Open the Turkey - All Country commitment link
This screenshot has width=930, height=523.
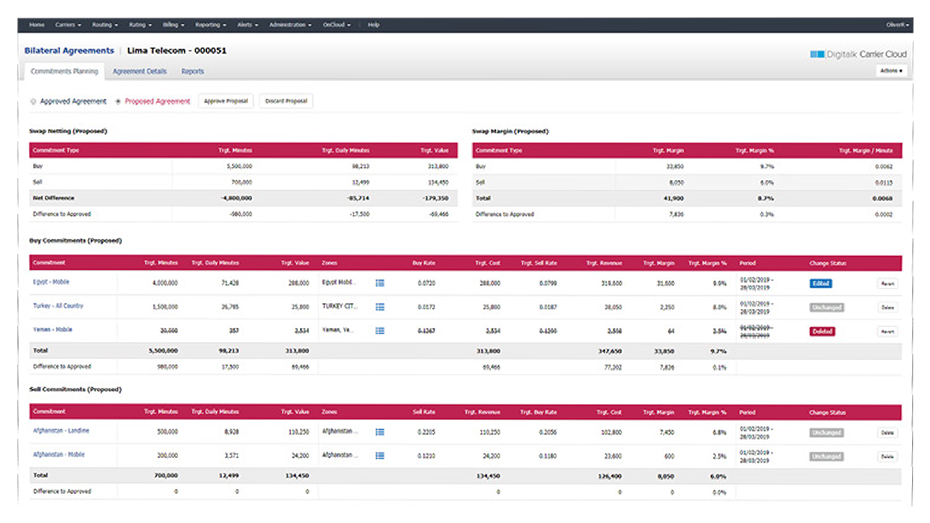(x=58, y=306)
